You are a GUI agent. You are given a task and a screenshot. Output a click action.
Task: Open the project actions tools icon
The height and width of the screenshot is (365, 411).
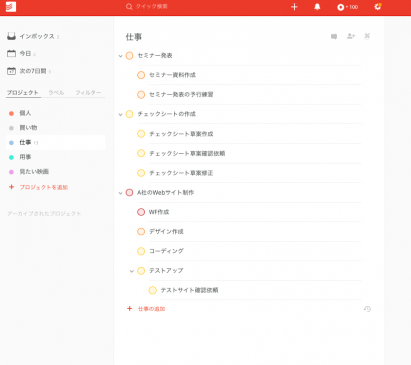point(367,36)
